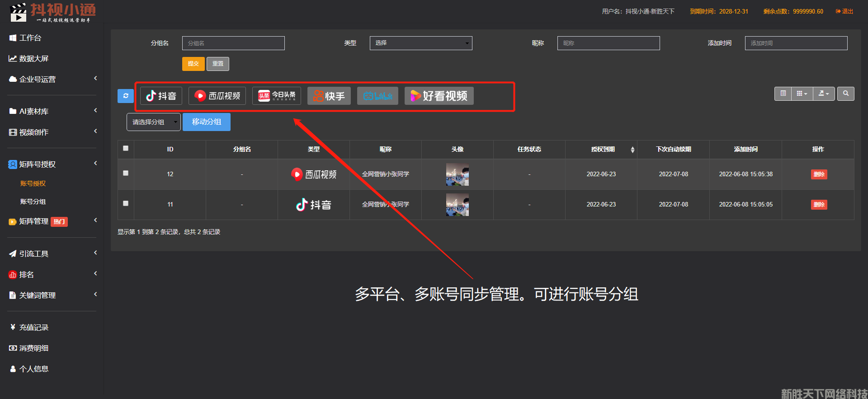Select the Haokan Video platform button
868x399 pixels.
point(439,96)
